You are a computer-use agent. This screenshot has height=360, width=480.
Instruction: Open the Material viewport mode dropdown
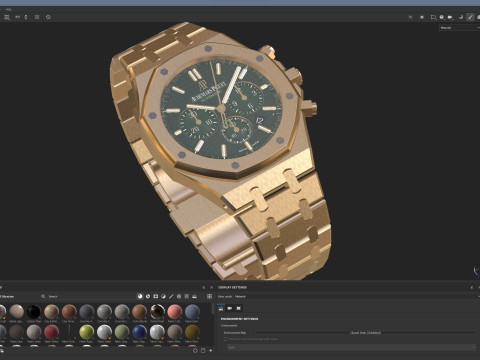coord(459,28)
